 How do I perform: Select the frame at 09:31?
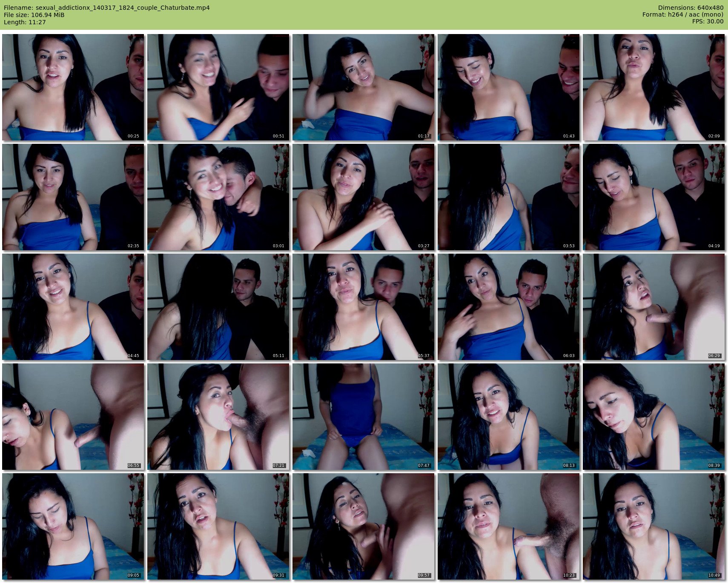pyautogui.click(x=218, y=526)
